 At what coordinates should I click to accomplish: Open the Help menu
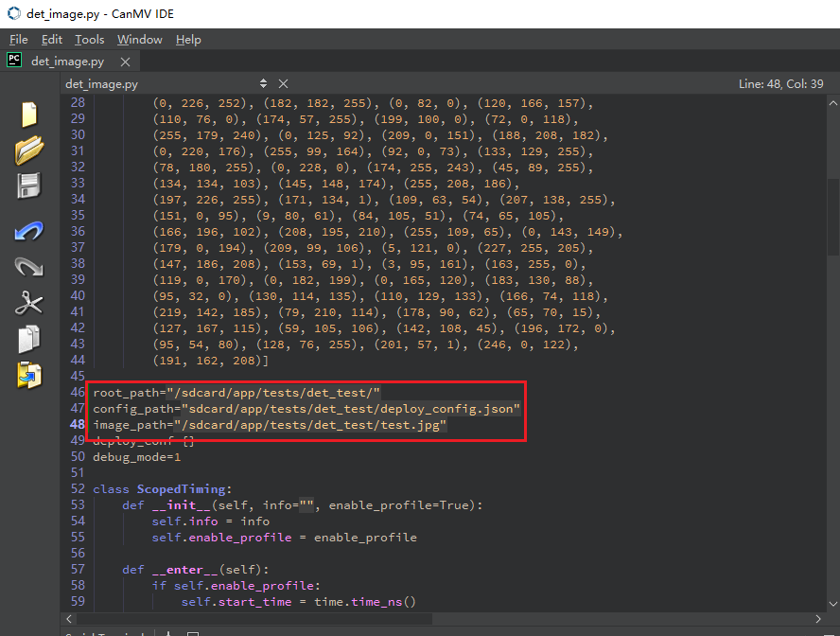pyautogui.click(x=188, y=40)
